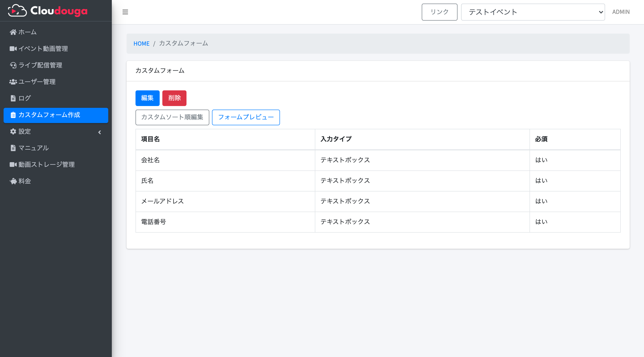Viewport: 644px width, 357px height.
Task: Select ユーザー管理 label in the sidebar
Action: 37,81
